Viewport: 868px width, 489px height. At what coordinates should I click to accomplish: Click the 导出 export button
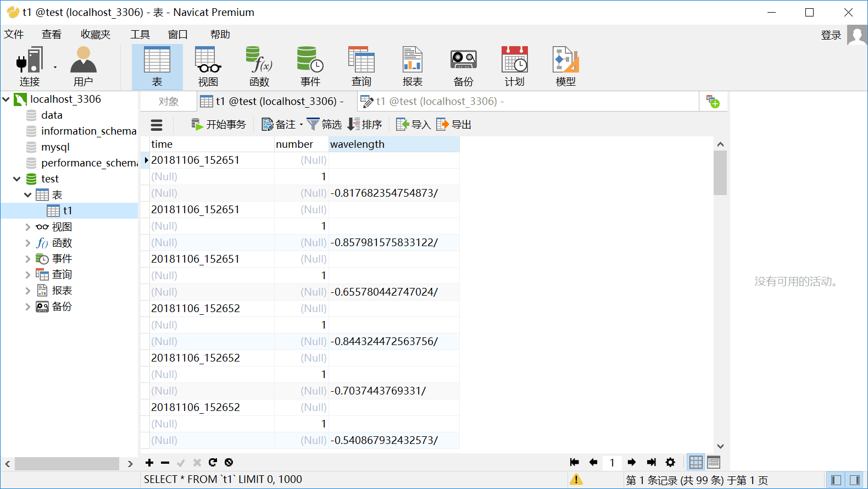coord(454,125)
